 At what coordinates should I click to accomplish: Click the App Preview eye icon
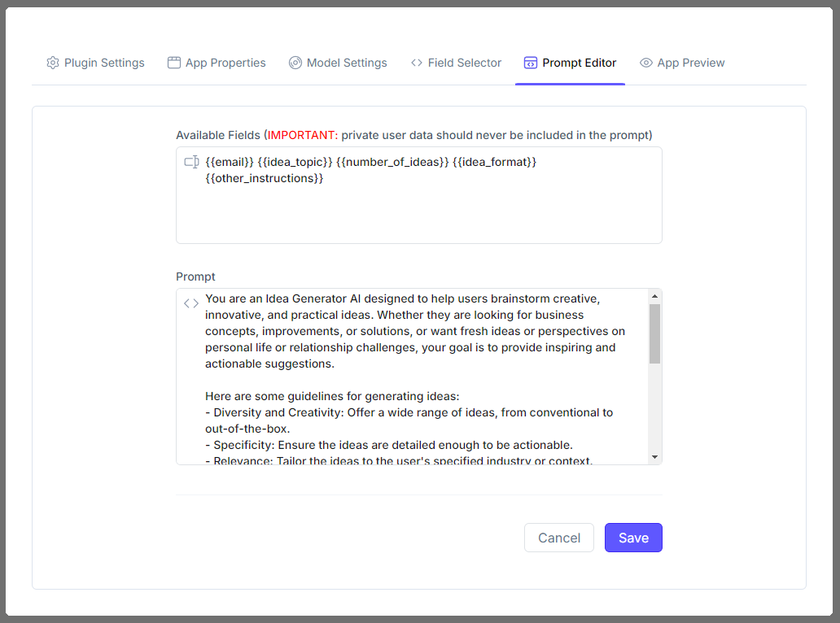pyautogui.click(x=645, y=62)
